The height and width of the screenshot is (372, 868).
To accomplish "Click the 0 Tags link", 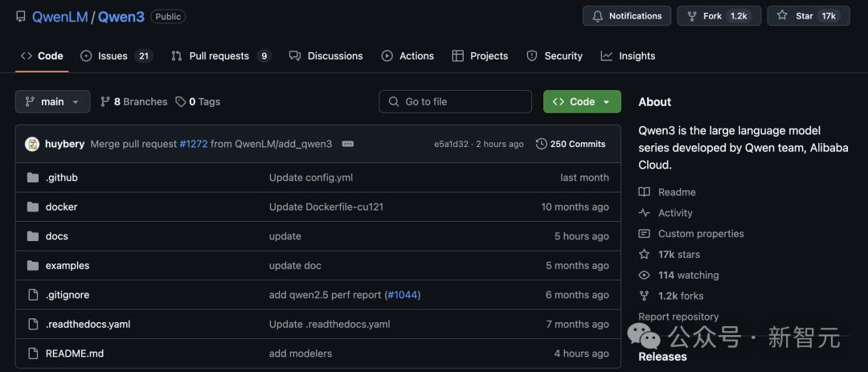I will pos(198,102).
